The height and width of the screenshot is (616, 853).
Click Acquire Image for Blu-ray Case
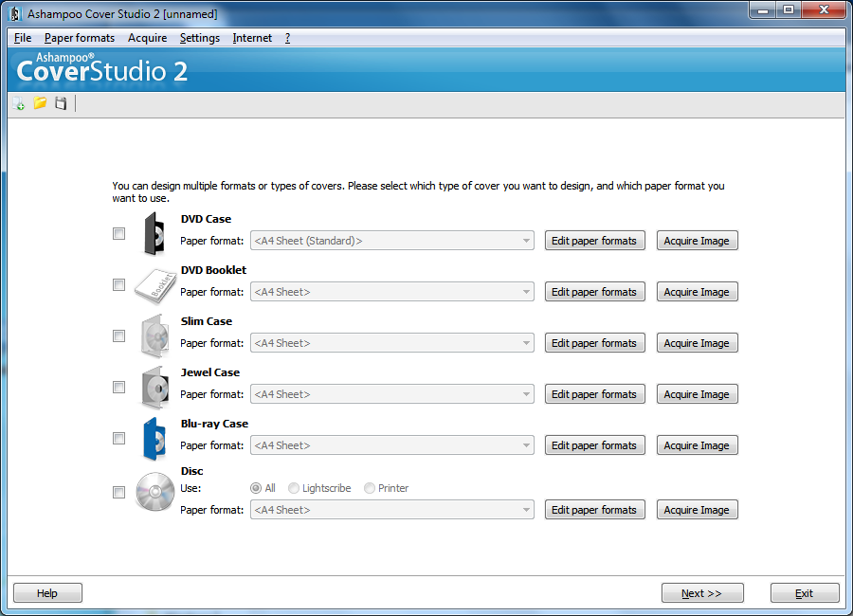(697, 445)
